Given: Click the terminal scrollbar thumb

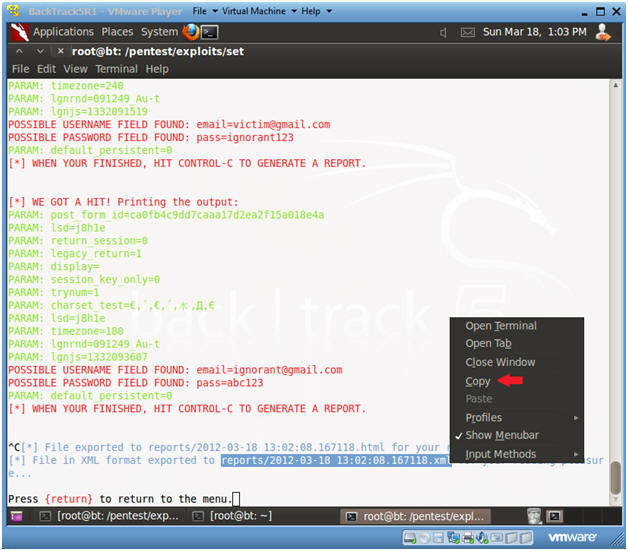Looking at the screenshot, I should coord(615,478).
